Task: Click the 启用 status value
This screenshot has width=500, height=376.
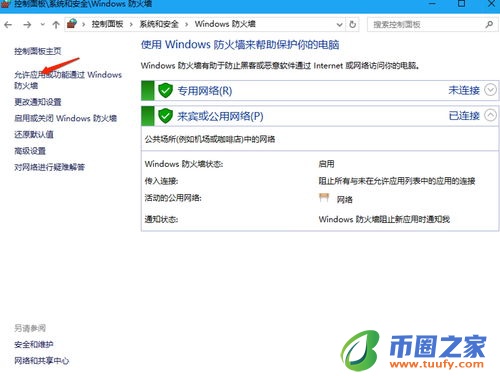Action: (x=326, y=164)
